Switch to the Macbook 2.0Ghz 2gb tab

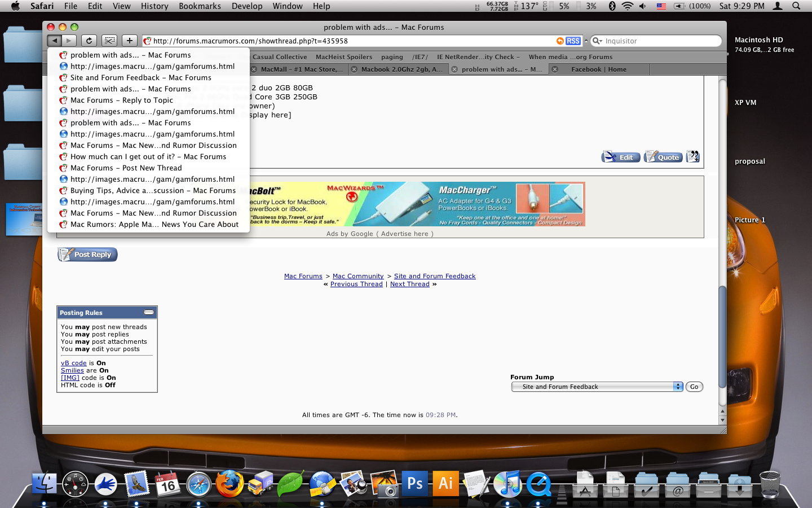coord(398,69)
